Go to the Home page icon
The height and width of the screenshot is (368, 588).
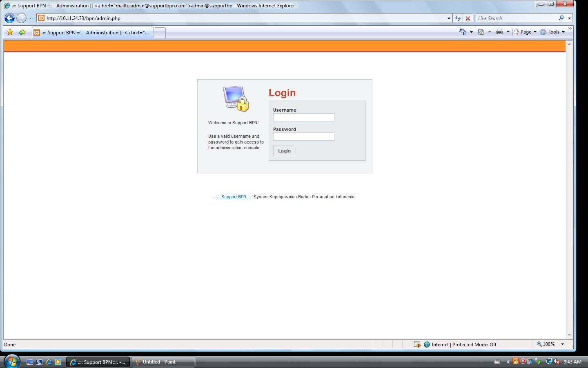[x=463, y=32]
